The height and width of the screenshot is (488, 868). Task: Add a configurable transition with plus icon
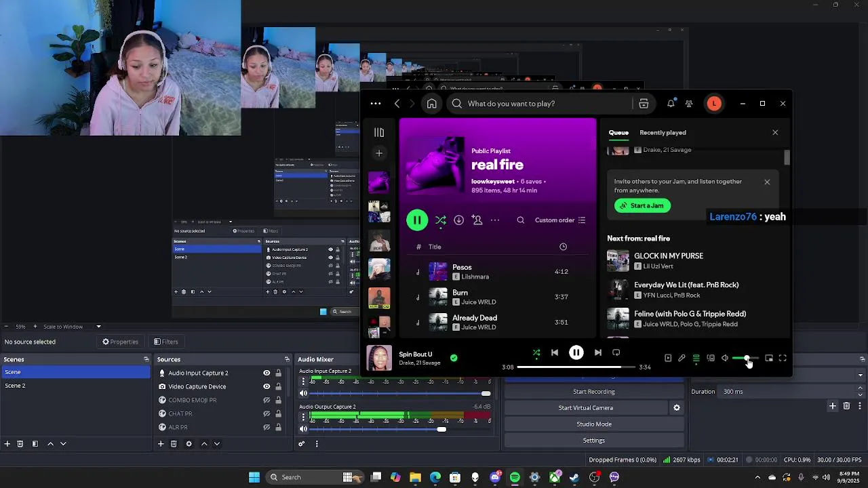[x=833, y=406]
